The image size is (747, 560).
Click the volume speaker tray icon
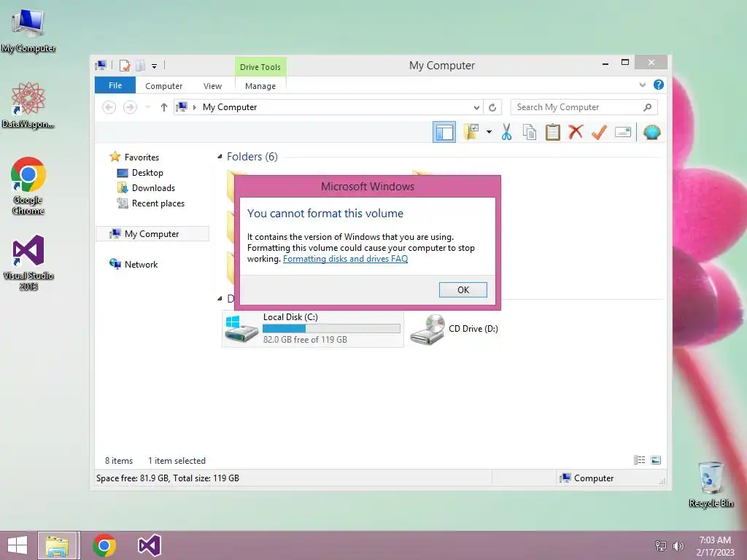[x=678, y=545]
